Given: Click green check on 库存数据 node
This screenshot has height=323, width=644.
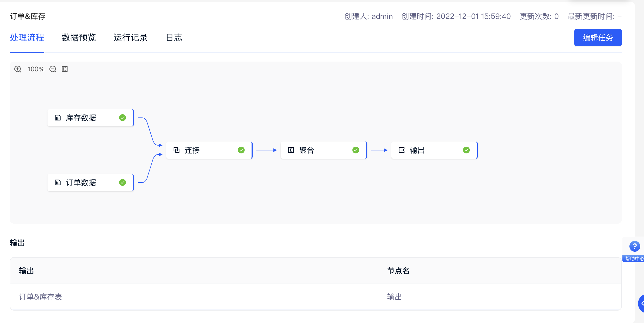Looking at the screenshot, I should 123,118.
